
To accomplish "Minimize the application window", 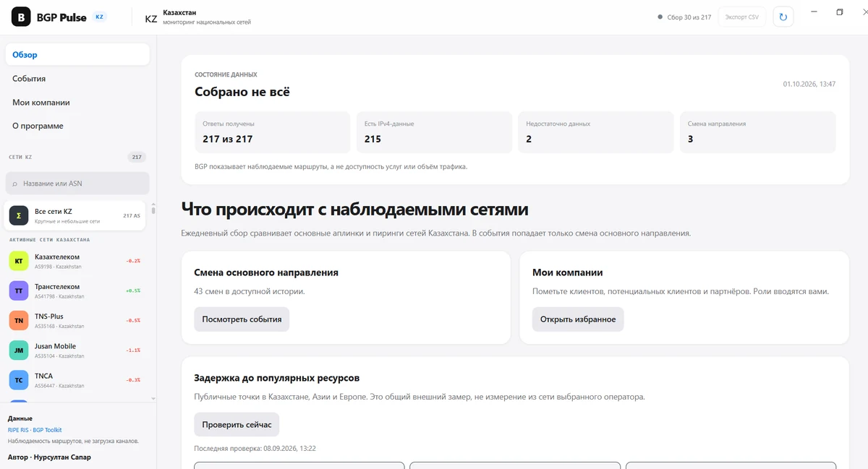I will point(814,12).
